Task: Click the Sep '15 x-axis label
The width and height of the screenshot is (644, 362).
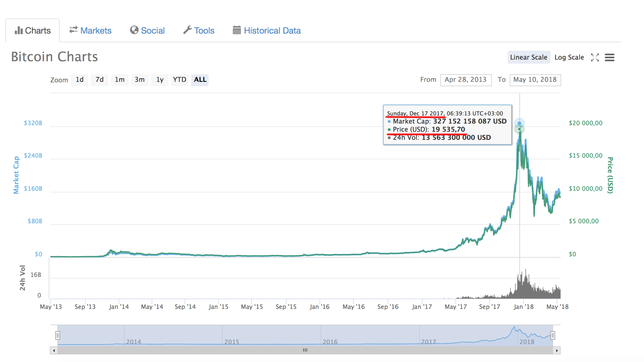Action: (286, 307)
